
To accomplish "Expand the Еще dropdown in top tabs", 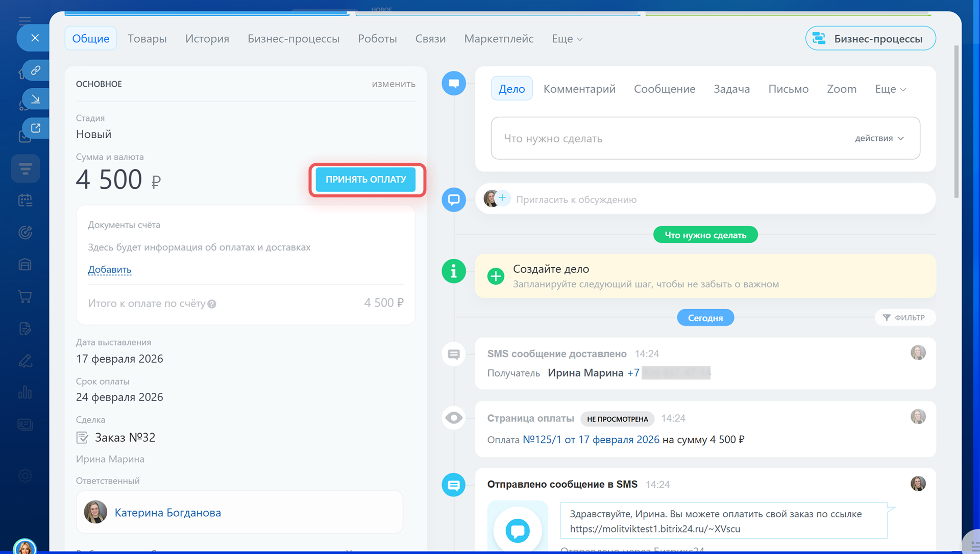I will point(567,39).
